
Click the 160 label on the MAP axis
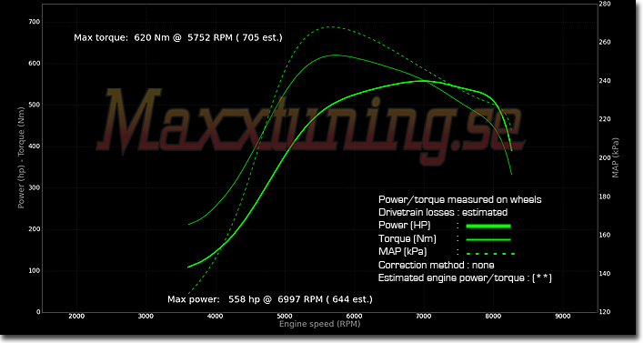605,235
